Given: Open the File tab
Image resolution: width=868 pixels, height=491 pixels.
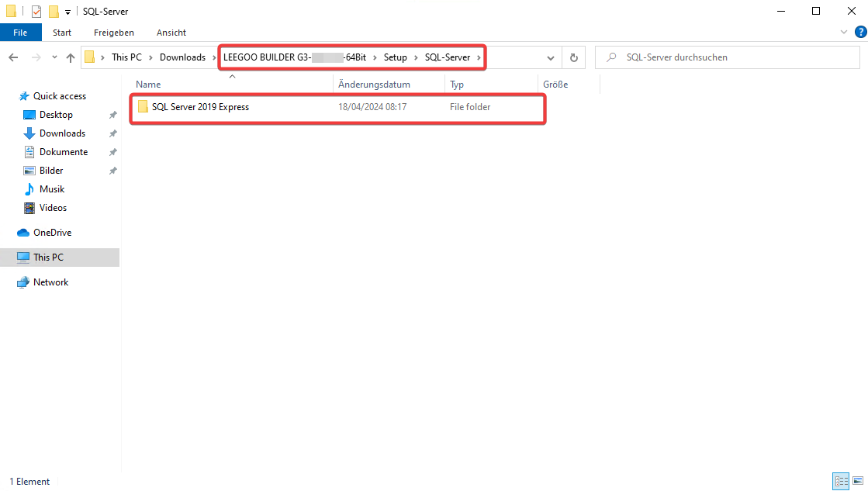Looking at the screenshot, I should pos(20,33).
